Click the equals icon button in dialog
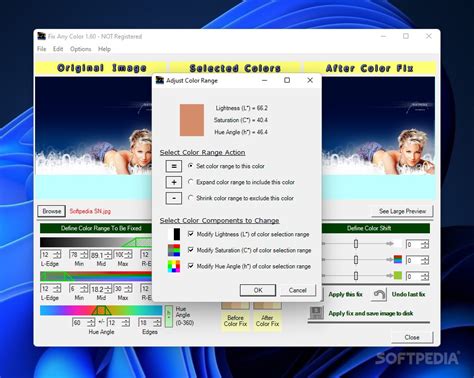 (174, 166)
